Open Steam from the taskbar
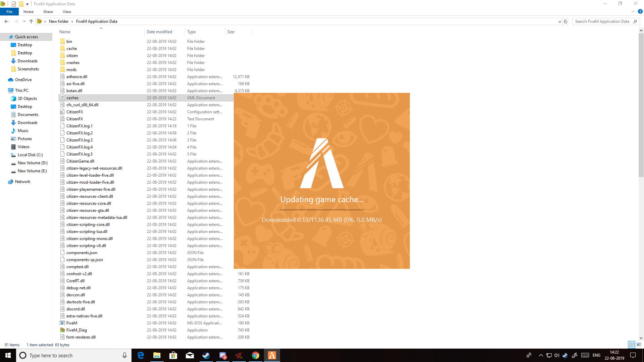The height and width of the screenshot is (362, 644). pos(206,355)
